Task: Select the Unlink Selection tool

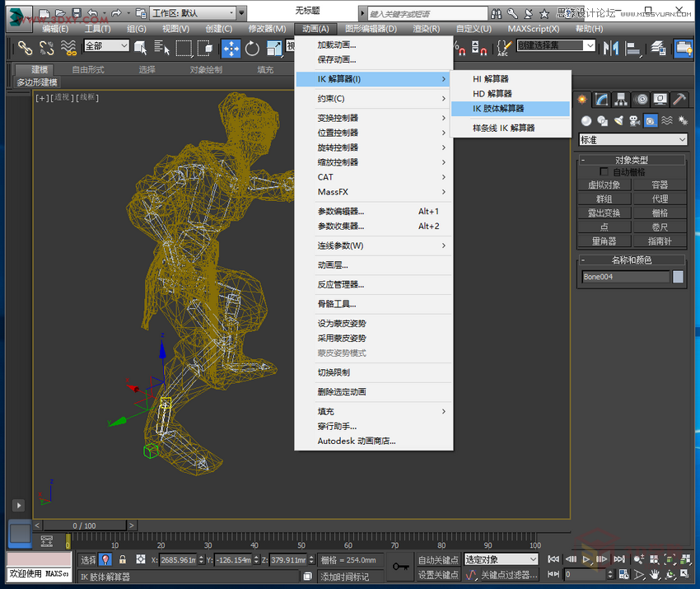Action: [46, 48]
